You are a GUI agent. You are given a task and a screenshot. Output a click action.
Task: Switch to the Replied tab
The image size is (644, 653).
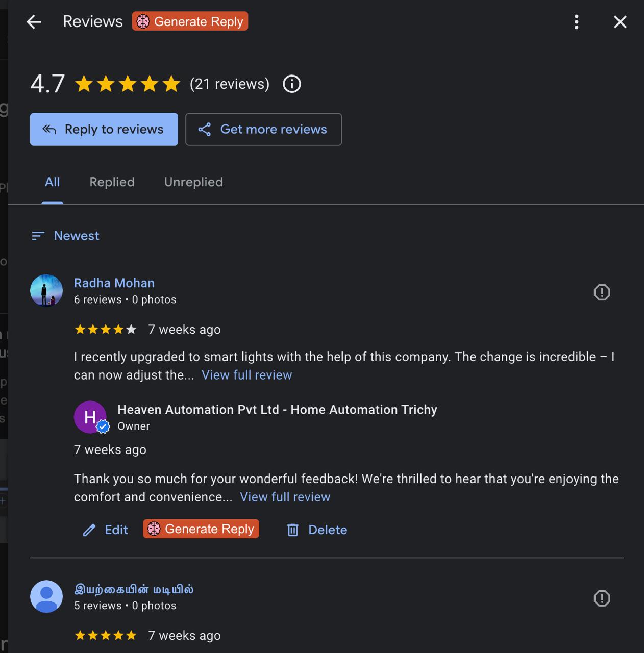pyautogui.click(x=112, y=182)
